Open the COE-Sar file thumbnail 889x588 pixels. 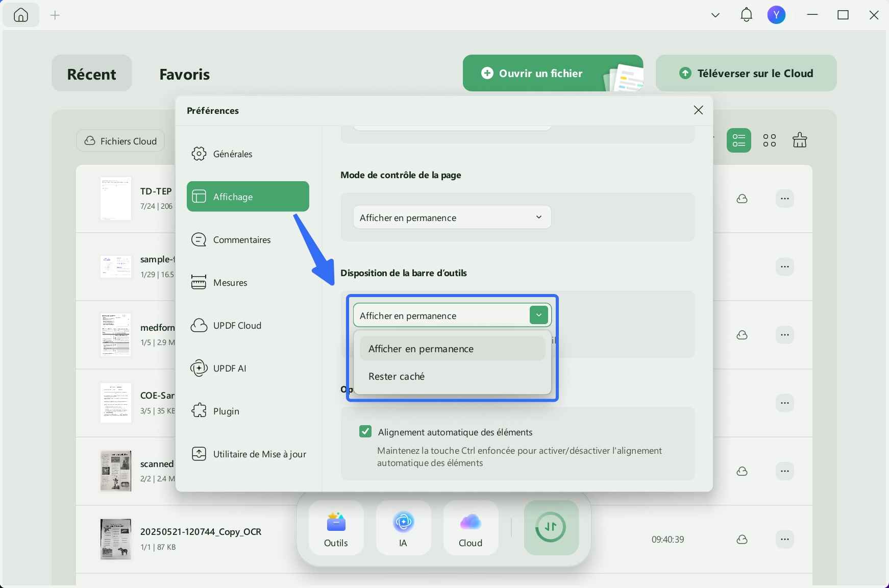[116, 403]
